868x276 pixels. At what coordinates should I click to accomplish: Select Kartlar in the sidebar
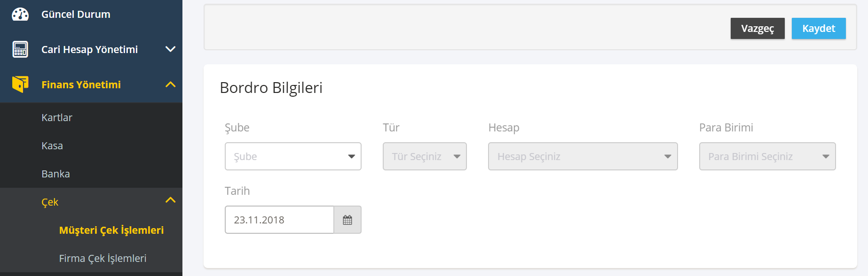(57, 117)
